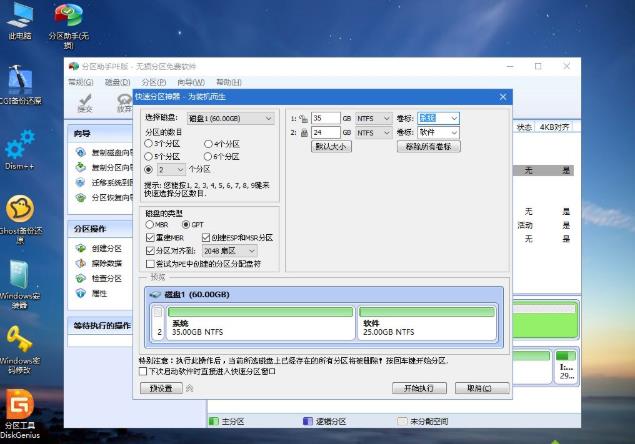The image size is (635, 444).
Task: Click the 默认大小 button
Action: (331, 146)
